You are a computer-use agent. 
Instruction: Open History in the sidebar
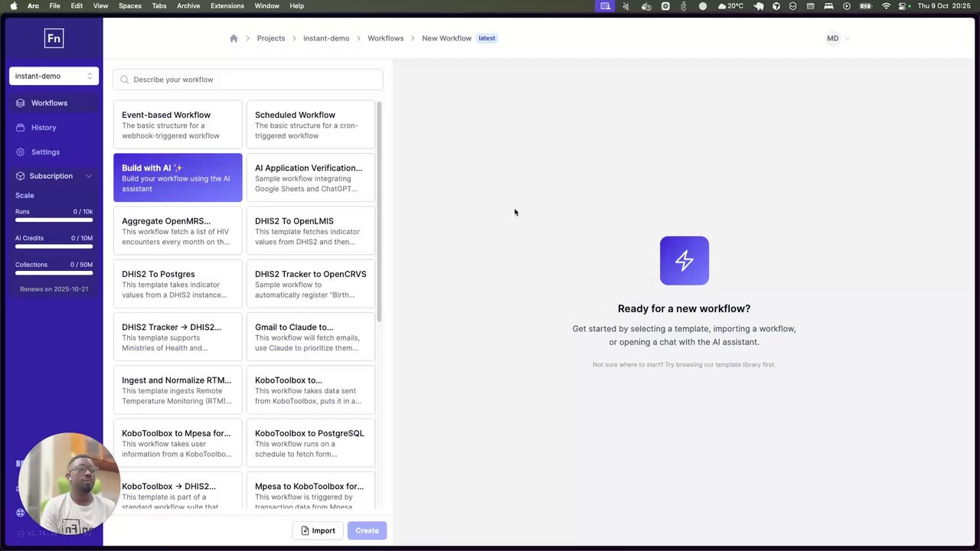click(x=54, y=128)
